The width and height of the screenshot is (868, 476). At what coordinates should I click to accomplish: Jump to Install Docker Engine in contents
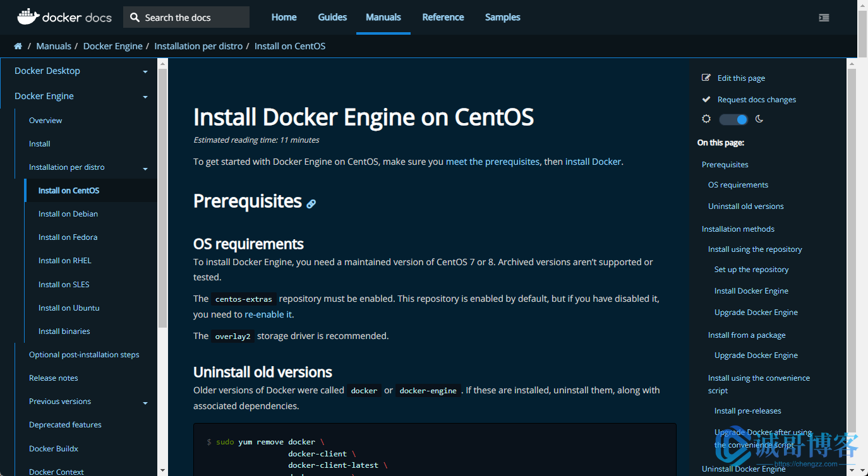point(751,291)
